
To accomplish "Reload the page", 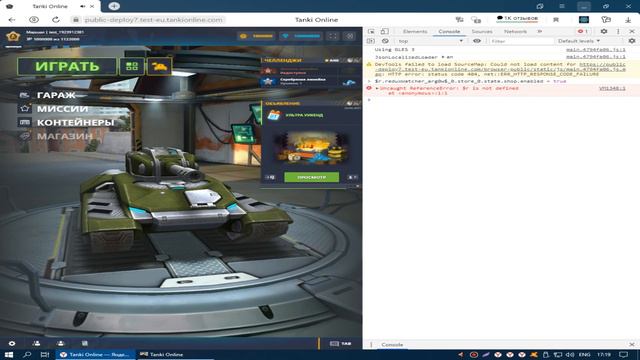I will coord(56,20).
